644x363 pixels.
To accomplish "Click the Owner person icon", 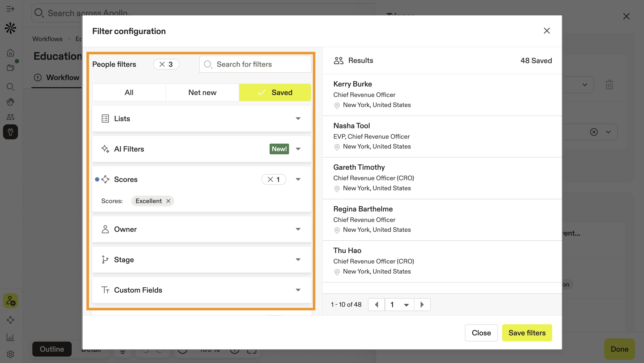I will [105, 229].
